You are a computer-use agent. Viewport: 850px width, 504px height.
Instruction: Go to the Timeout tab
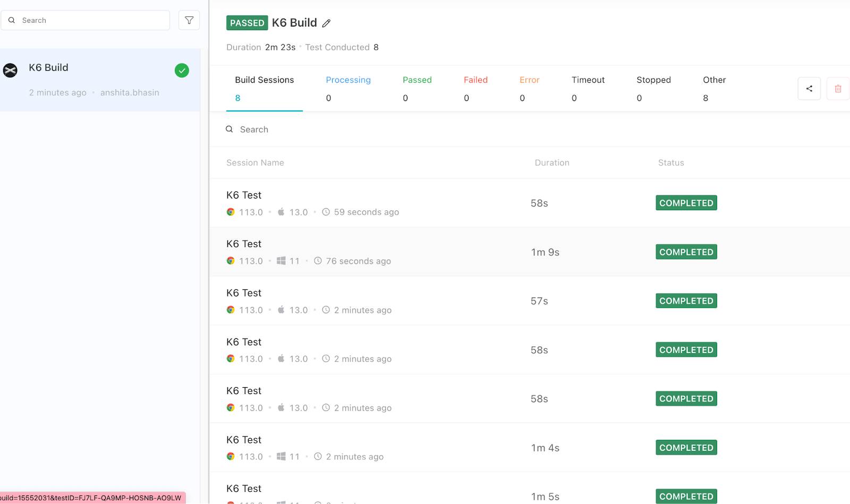[588, 89]
